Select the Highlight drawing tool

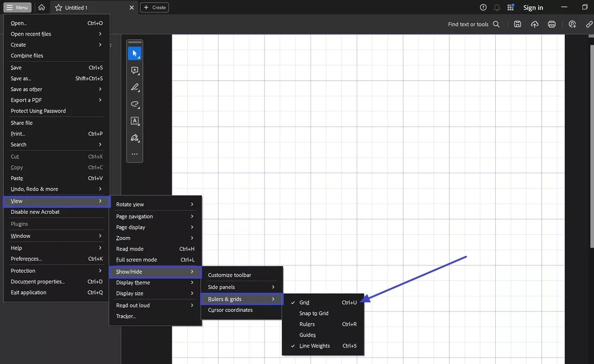[x=135, y=87]
